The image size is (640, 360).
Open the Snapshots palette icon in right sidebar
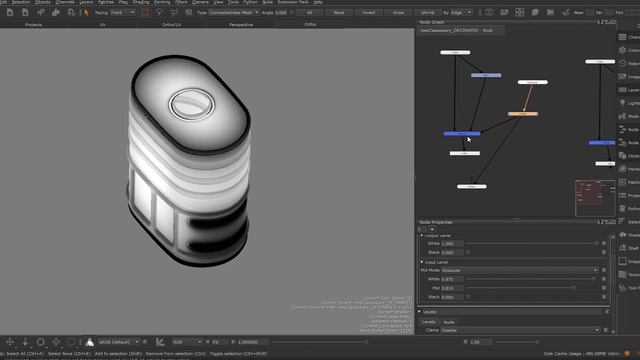click(622, 261)
